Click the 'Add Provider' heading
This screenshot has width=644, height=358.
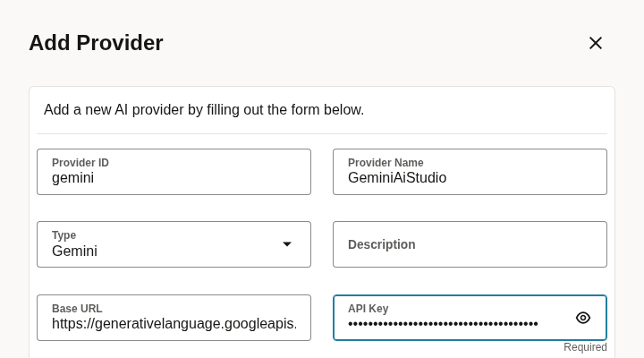click(x=96, y=43)
